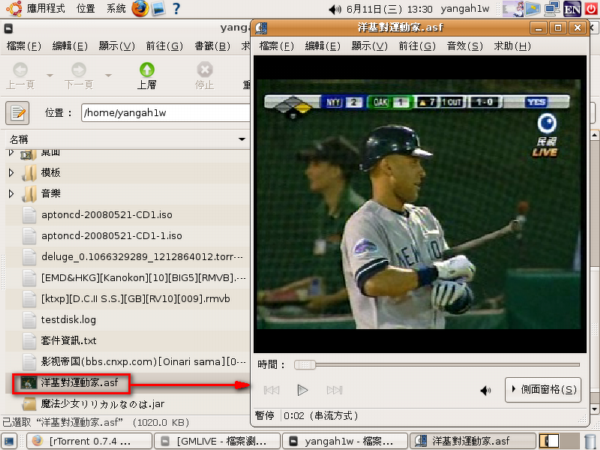Click the workspace switcher in bottom panel
600x450 pixels.
pyautogui.click(x=559, y=441)
